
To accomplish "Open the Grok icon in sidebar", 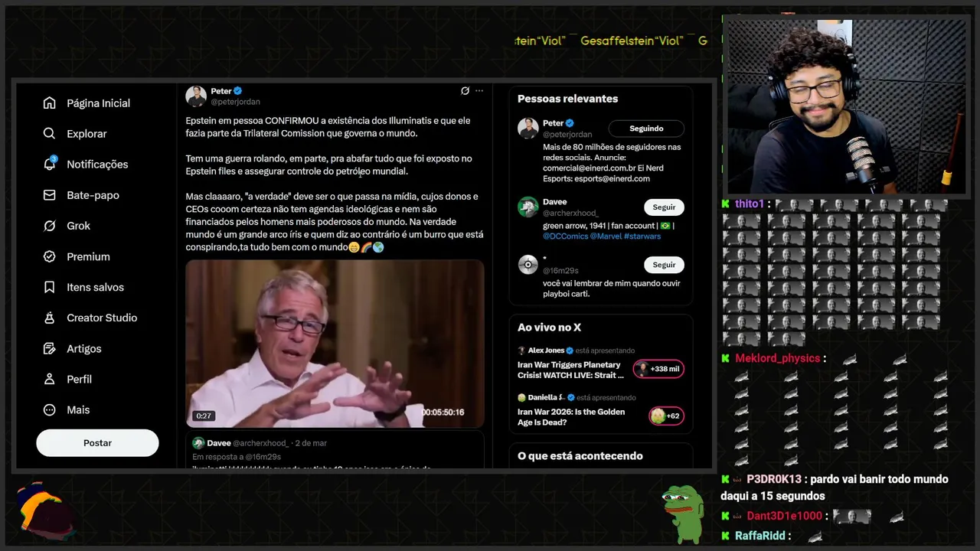I will click(50, 226).
